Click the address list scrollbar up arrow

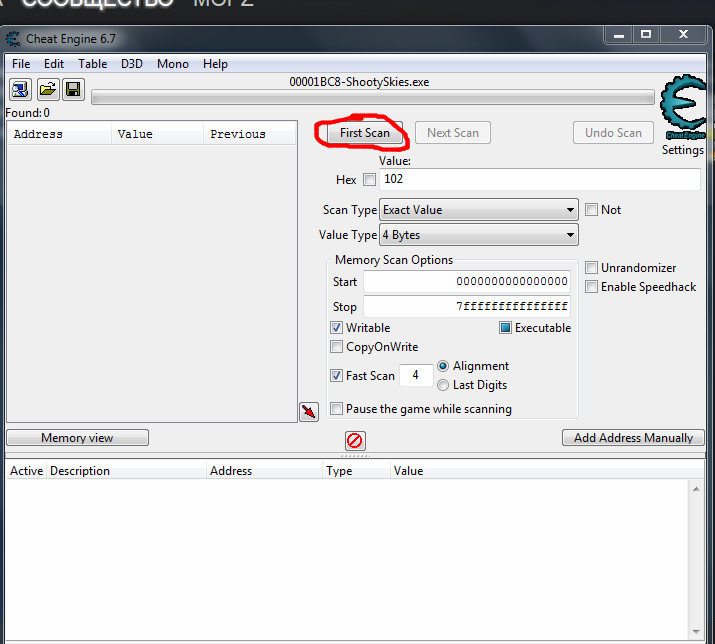696,489
